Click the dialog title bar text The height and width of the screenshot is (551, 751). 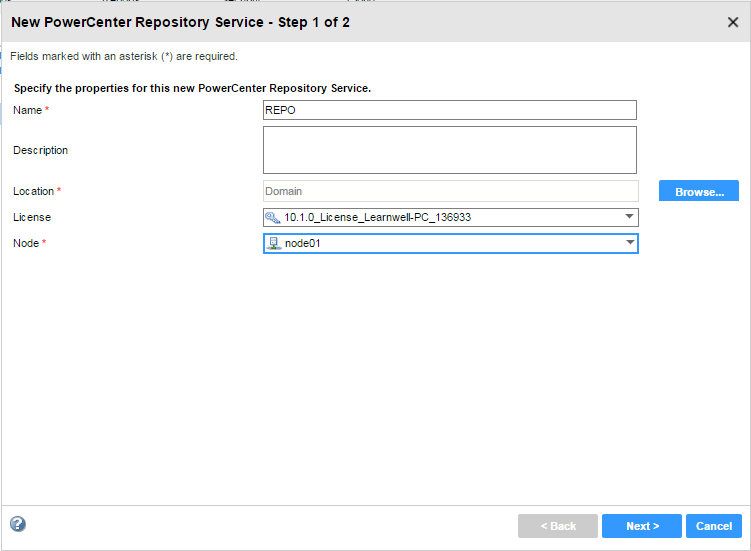[180, 22]
